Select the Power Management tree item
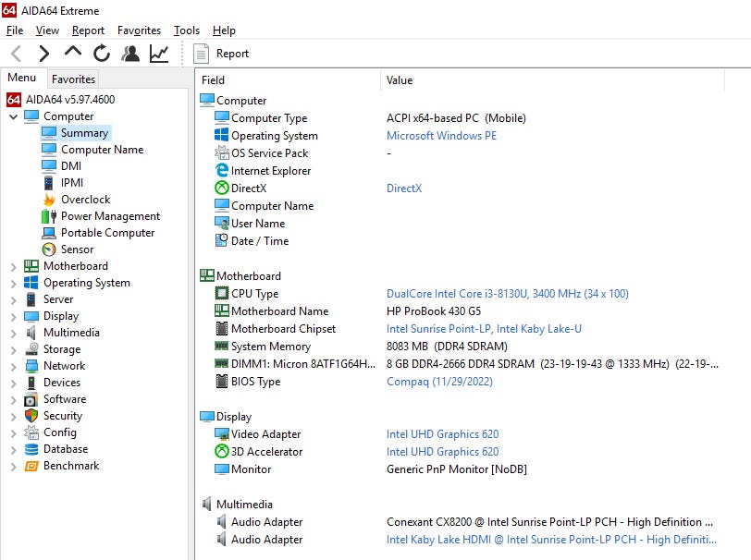The image size is (751, 560). (x=110, y=216)
